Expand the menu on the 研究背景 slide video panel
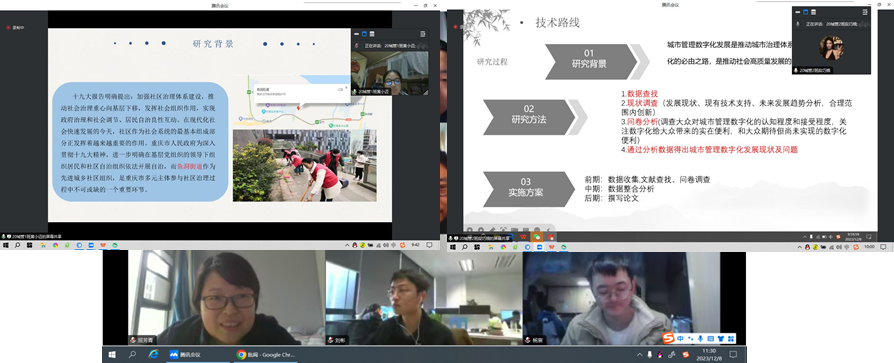Image resolution: width=894 pixels, height=363 pixels. [422, 34]
